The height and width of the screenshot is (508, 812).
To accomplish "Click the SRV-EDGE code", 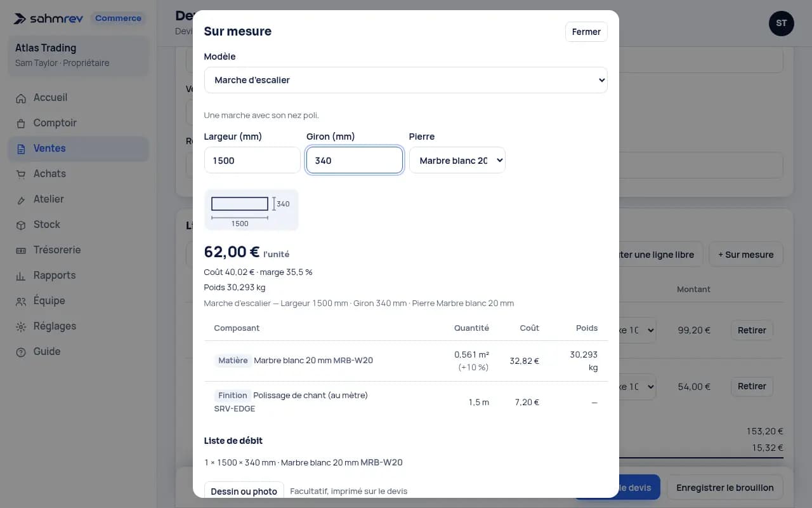I will click(235, 408).
